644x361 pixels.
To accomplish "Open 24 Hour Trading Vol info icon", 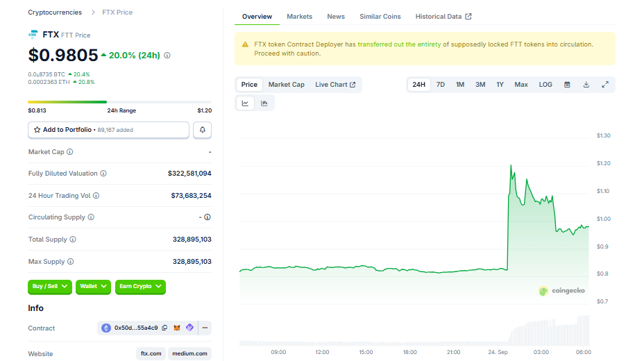I will click(96, 196).
